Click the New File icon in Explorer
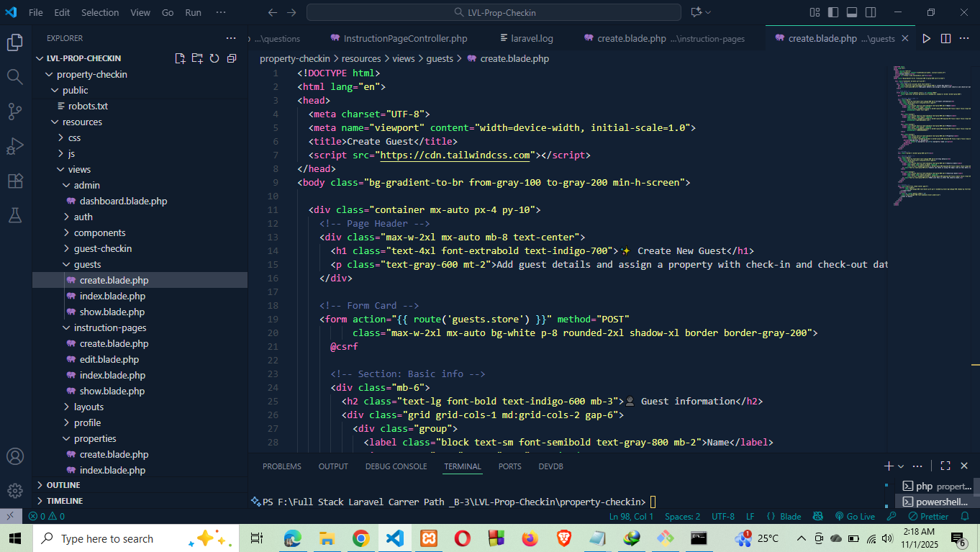 [180, 58]
